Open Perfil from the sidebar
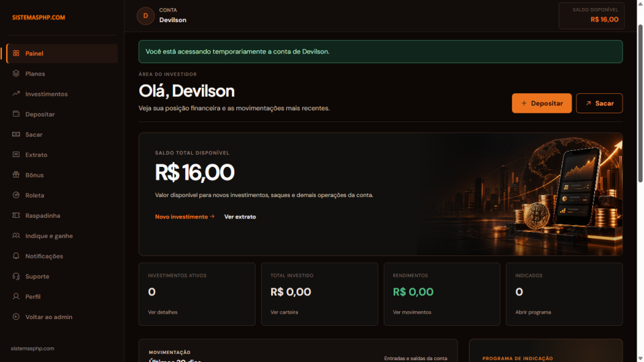Screen dimensions: 644x362 [62, 296]
